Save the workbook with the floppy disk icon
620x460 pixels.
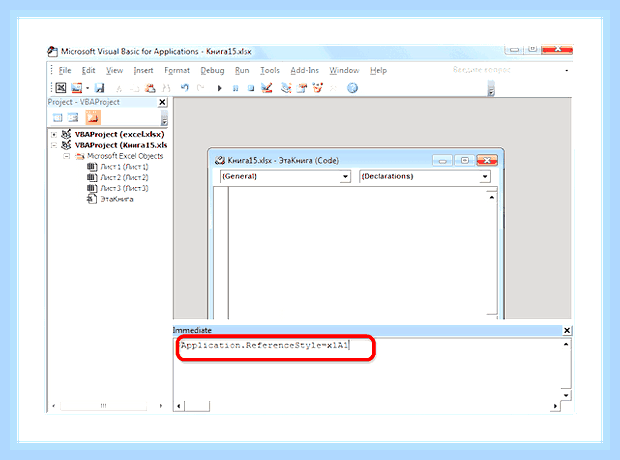click(x=100, y=88)
